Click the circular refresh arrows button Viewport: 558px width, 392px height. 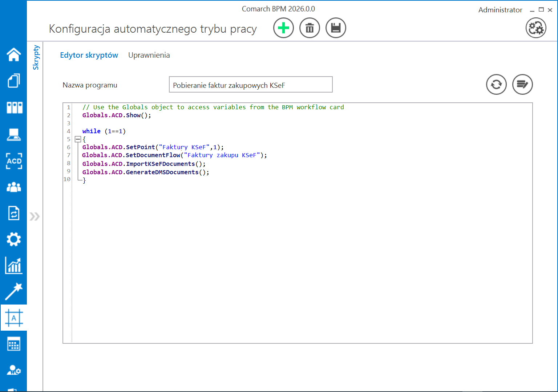(496, 85)
